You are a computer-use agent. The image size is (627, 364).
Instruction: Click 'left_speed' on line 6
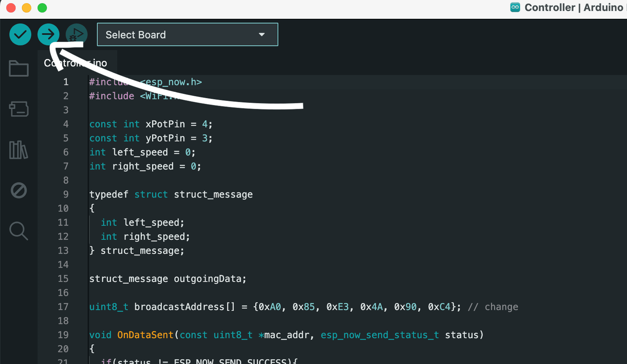click(140, 152)
